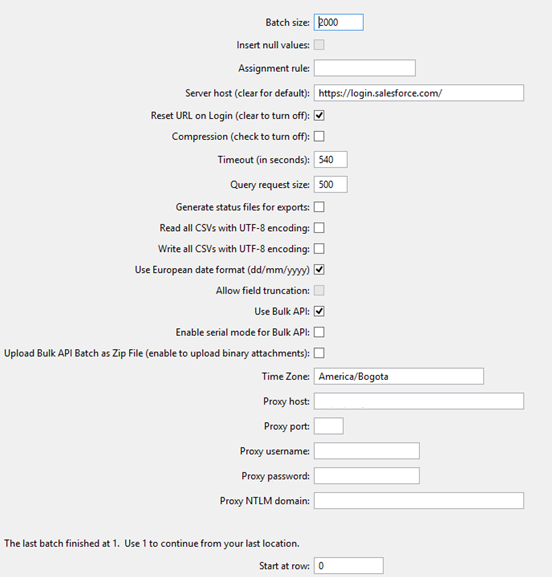Uncheck Reset URL on Login checkbox

click(319, 116)
